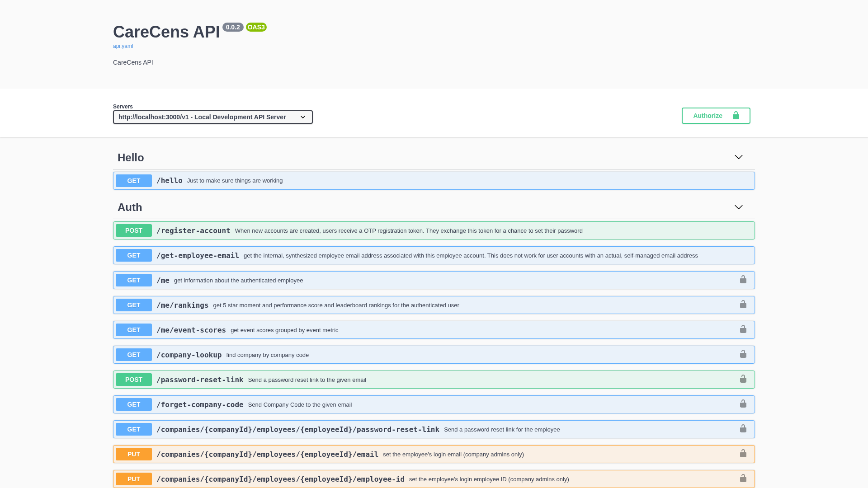Viewport: 868px width, 488px height.
Task: Click the /get-employee-email path text
Action: click(198, 255)
